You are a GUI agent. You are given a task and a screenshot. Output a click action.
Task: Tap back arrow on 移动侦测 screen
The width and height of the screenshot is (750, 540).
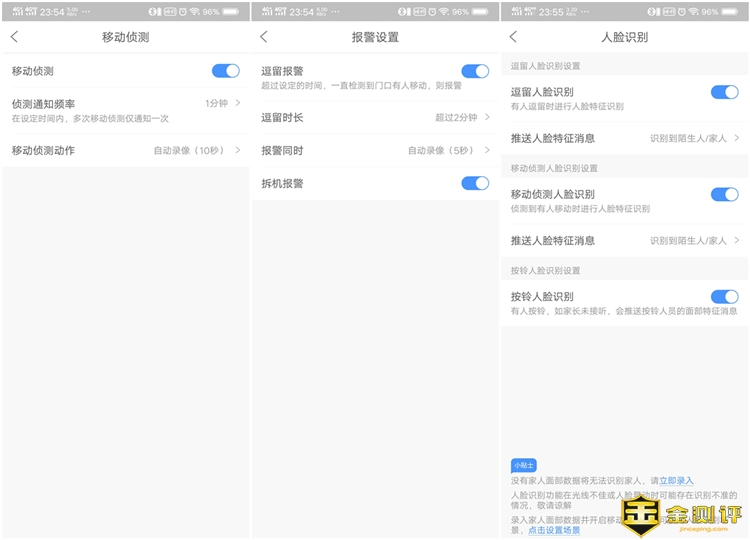coord(14,37)
